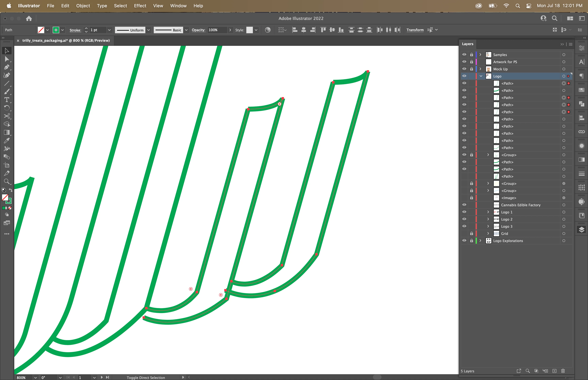Click the Transform link
Screen dimensions: 588x380
pos(415,30)
